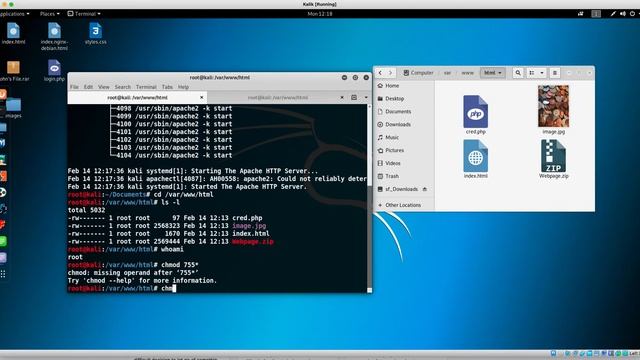
Task: Open the power menu icon in top bar
Action: [x=632, y=13]
